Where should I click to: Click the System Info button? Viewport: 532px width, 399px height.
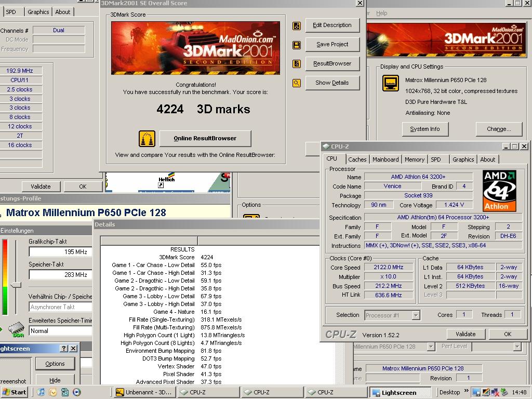[x=425, y=129]
